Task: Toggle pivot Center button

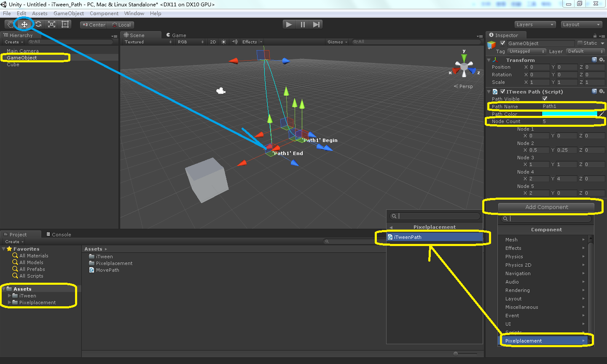Action: coord(94,25)
